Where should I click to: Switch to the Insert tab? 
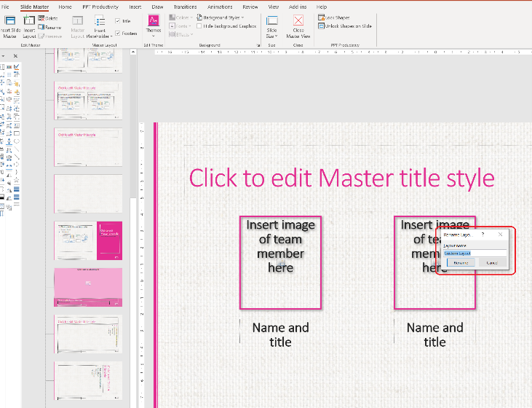(x=135, y=7)
